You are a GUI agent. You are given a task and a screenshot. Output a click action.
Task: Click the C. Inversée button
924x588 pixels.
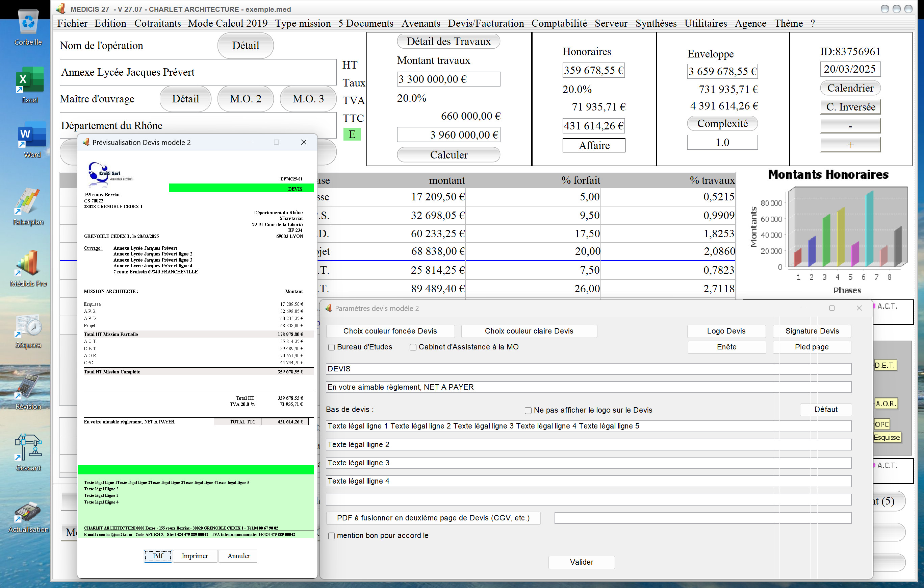point(850,107)
